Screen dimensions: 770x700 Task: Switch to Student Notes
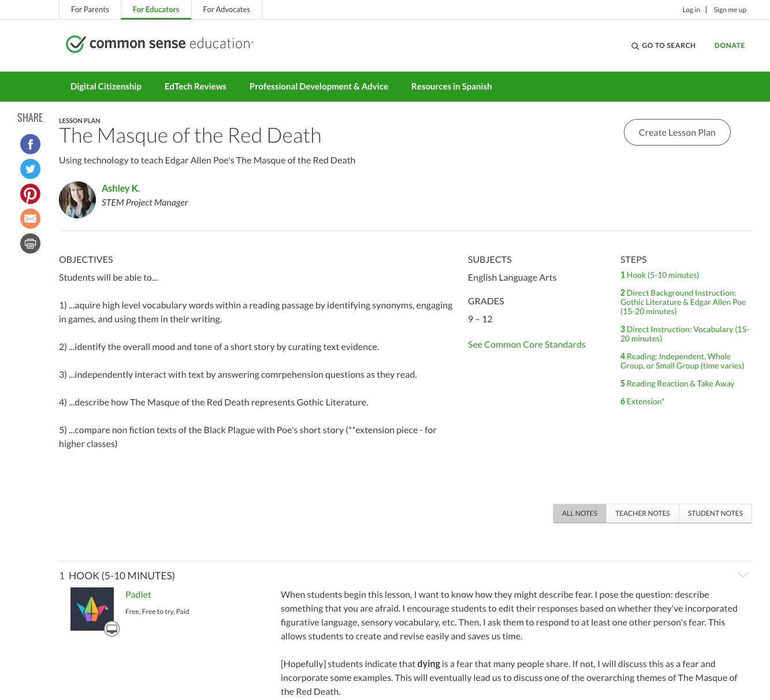(715, 513)
